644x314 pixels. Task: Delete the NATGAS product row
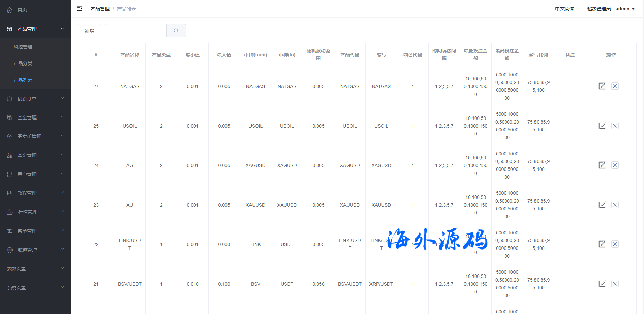615,86
